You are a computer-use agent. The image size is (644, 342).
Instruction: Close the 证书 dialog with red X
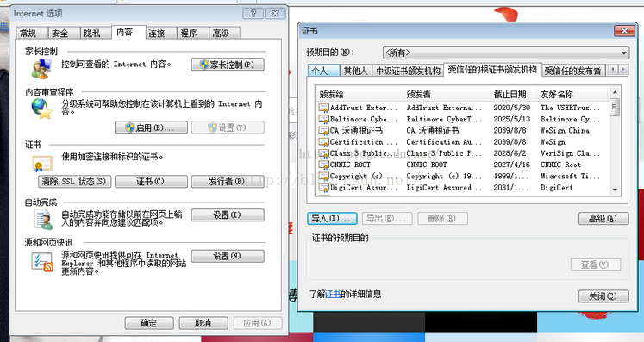624,31
